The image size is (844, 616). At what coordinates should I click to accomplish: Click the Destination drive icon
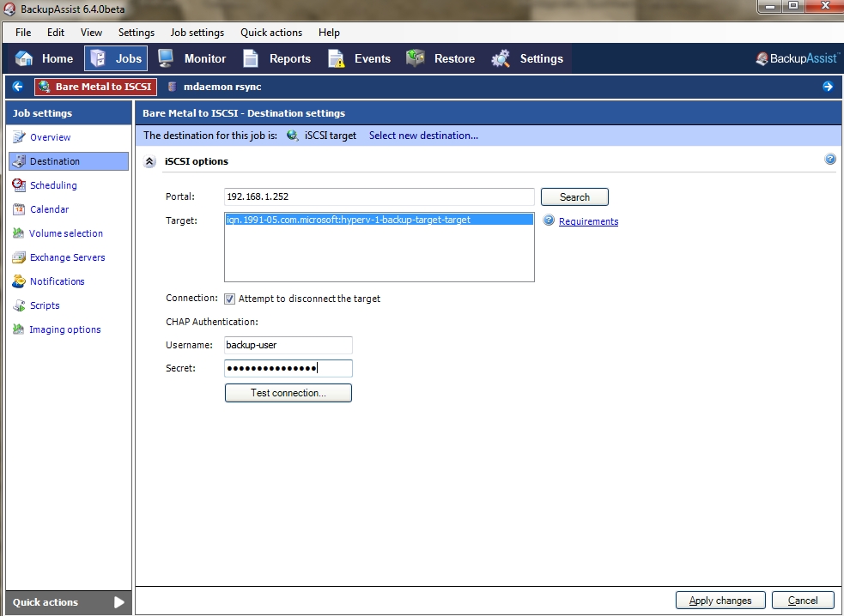pos(19,160)
